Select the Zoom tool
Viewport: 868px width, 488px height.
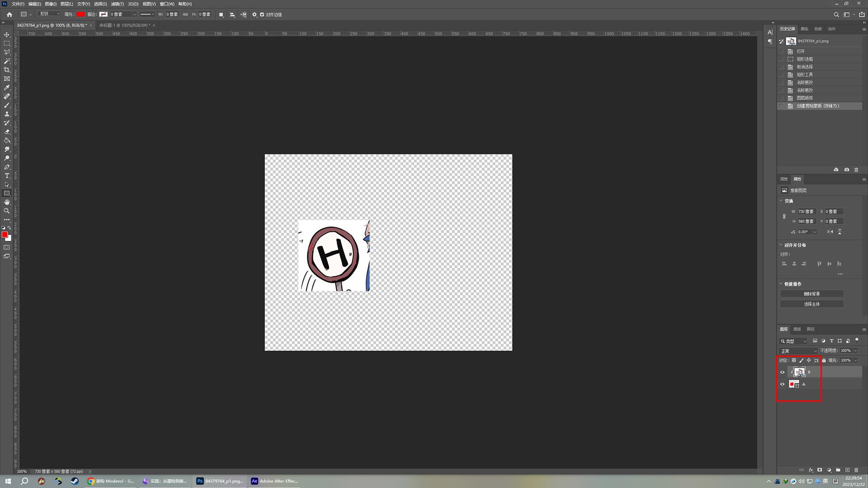pos(7,211)
